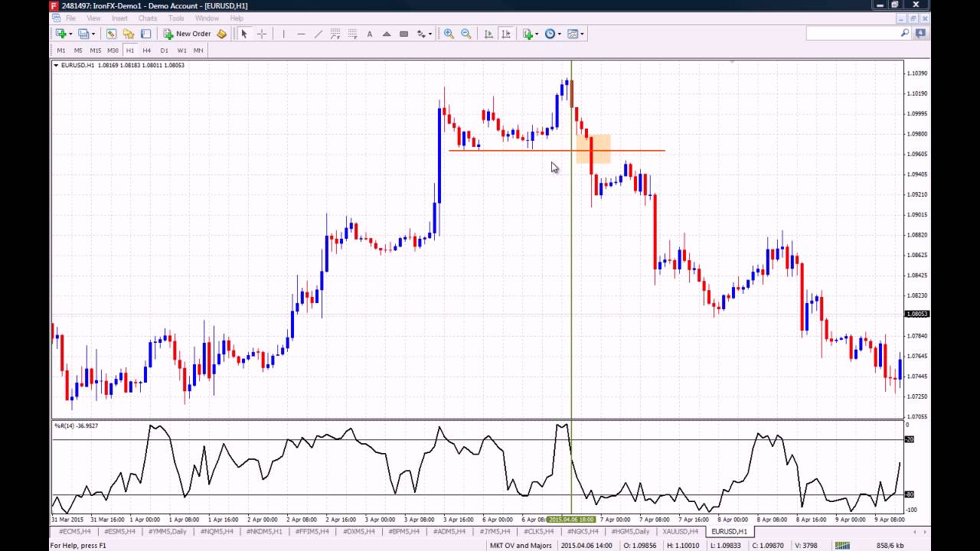
Task: Open the Tools menu
Action: coord(176,18)
